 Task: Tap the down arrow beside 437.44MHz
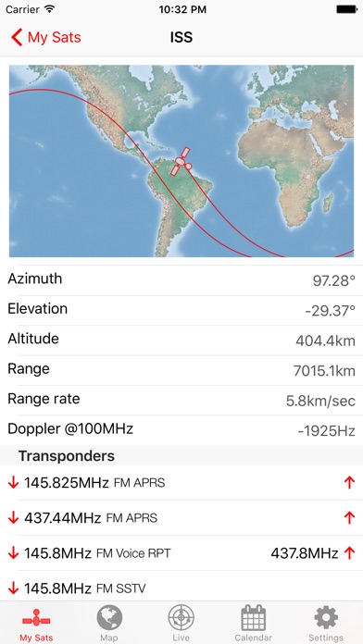pos(13,518)
